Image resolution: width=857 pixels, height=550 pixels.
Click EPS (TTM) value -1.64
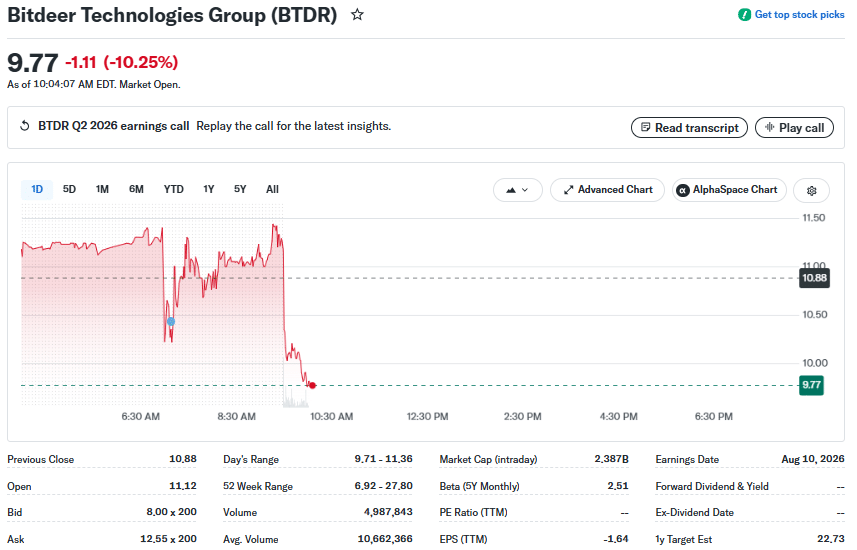click(x=616, y=539)
